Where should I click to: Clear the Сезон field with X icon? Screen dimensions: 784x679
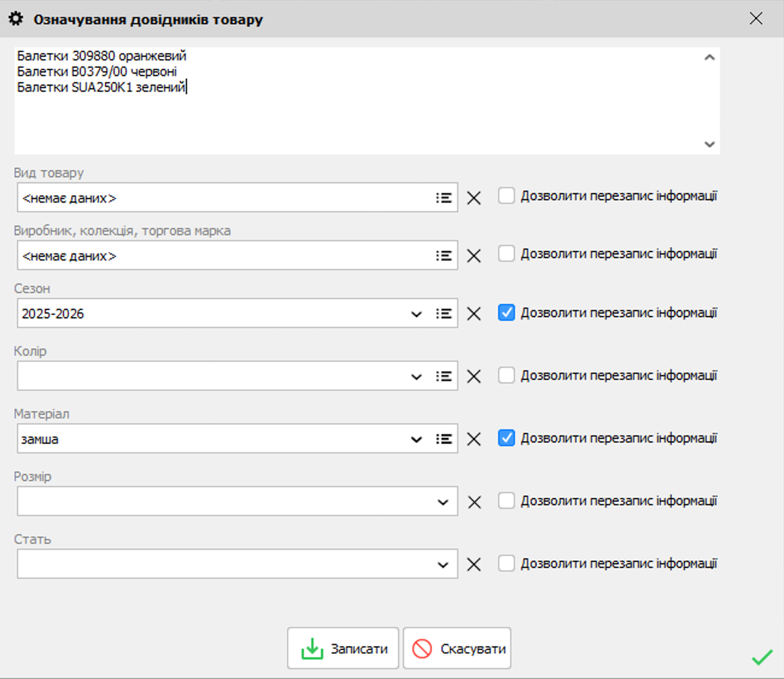coord(474,314)
